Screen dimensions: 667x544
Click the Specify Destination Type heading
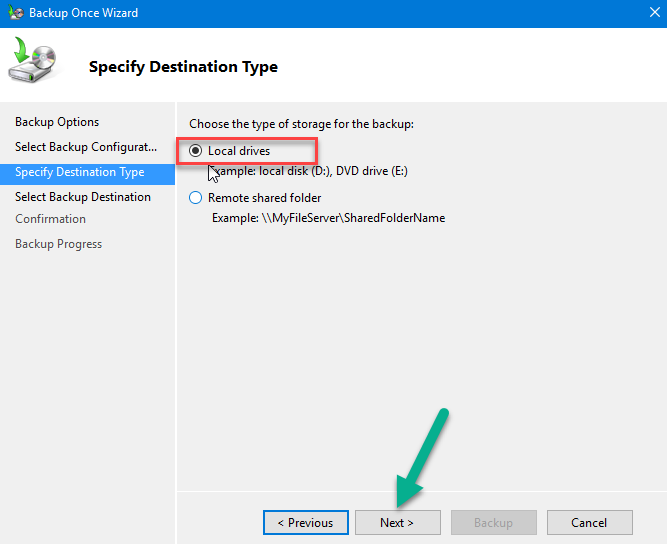[x=183, y=67]
